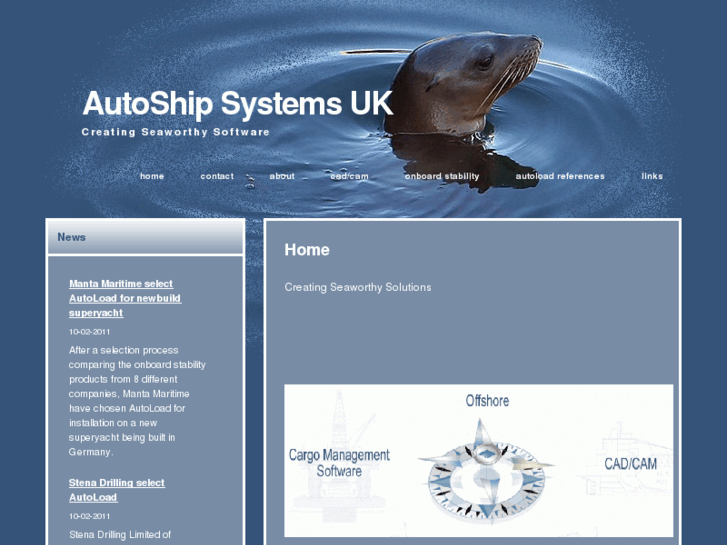Viewport: 727px width, 545px height.
Task: Open onboard stability page
Action: click(x=442, y=176)
